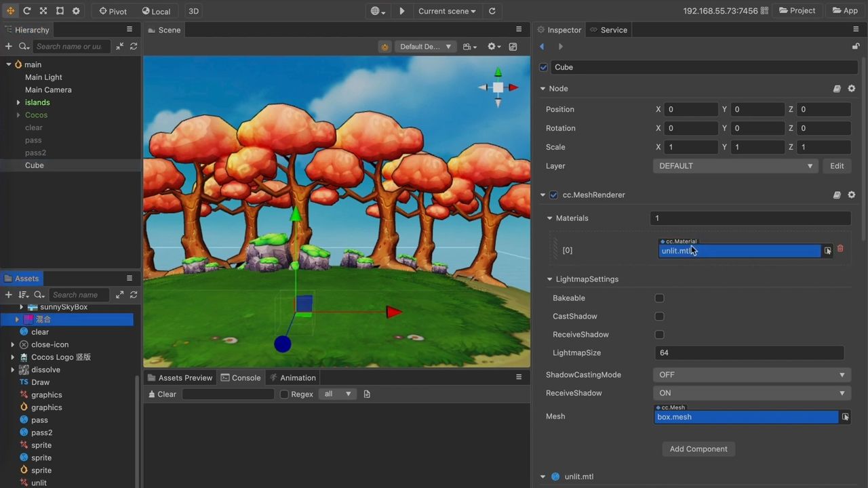868x488 pixels.
Task: Enable the Bakeable checkbox
Action: point(659,298)
